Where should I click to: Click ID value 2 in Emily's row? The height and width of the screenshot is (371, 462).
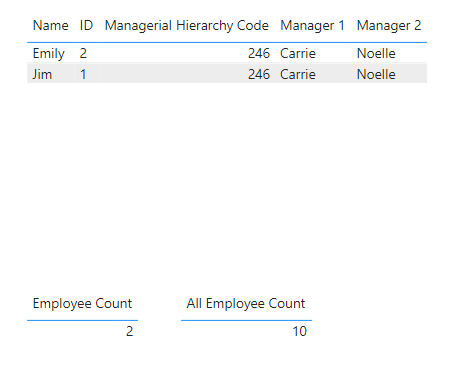point(83,53)
